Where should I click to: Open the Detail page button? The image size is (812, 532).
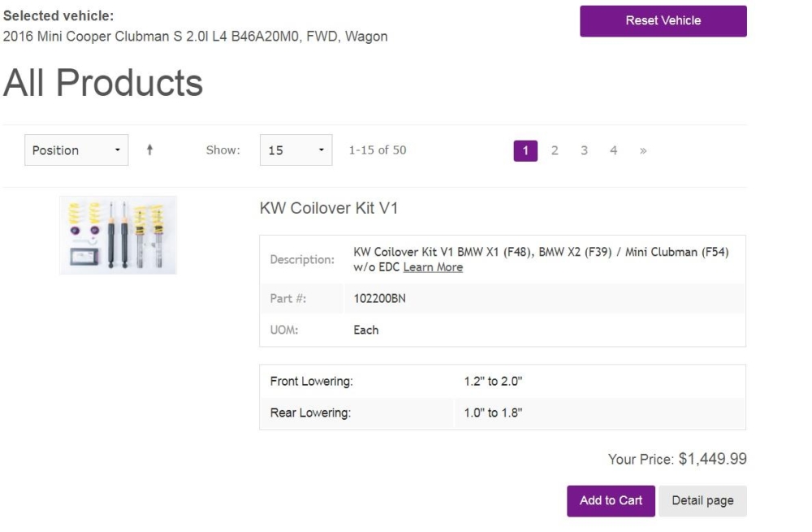pos(702,501)
